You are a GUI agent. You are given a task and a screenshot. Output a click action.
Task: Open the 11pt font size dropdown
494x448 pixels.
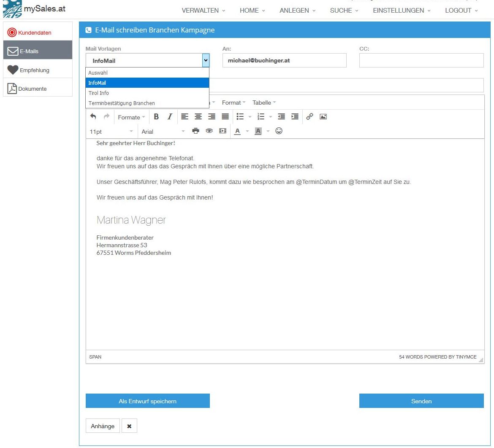click(x=111, y=132)
